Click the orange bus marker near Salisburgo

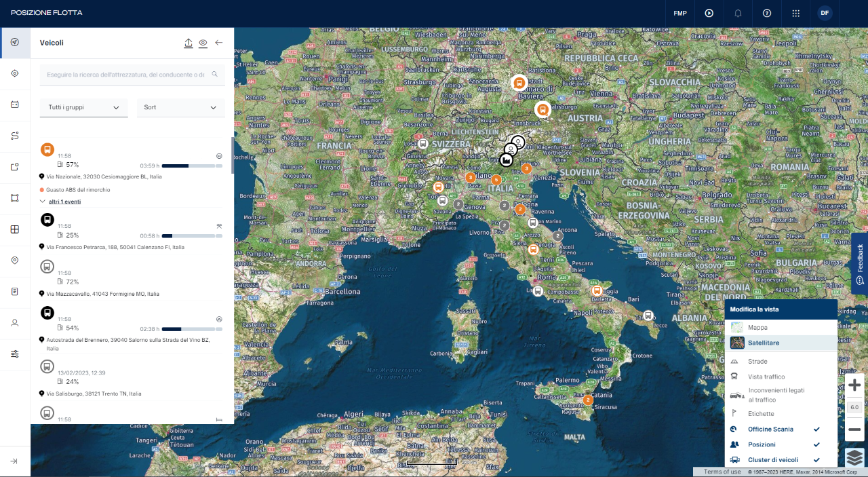[542, 109]
